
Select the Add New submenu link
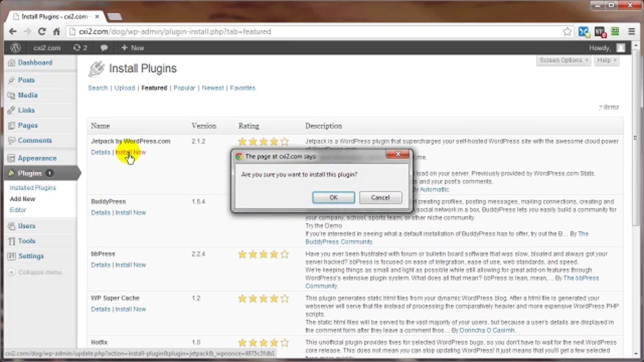click(23, 199)
